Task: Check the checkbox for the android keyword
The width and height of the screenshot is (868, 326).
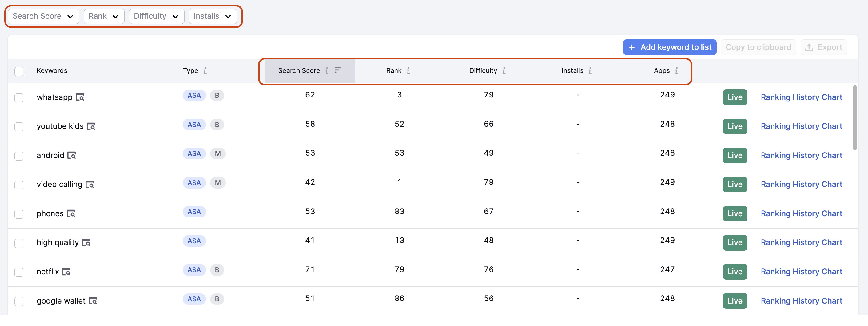Action: pyautogui.click(x=19, y=156)
